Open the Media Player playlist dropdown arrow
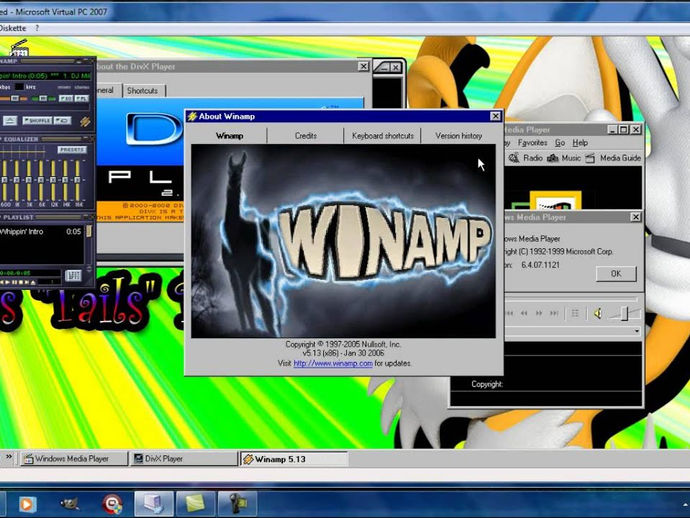 [637, 331]
